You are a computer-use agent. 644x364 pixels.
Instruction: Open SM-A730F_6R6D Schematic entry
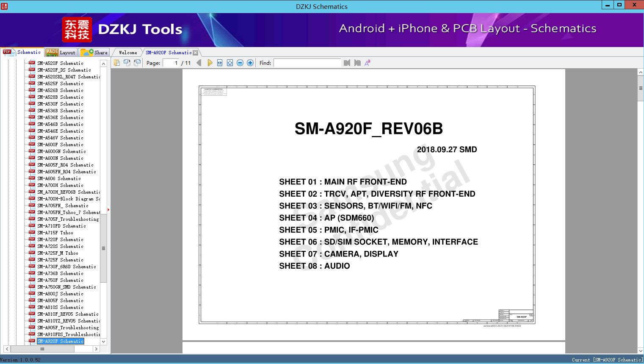pyautogui.click(x=66, y=267)
